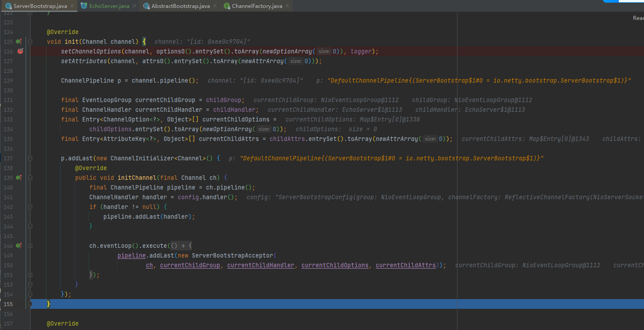The image size is (644, 330).
Task: Close the AbstractBootstrap.java tab
Action: [215, 6]
